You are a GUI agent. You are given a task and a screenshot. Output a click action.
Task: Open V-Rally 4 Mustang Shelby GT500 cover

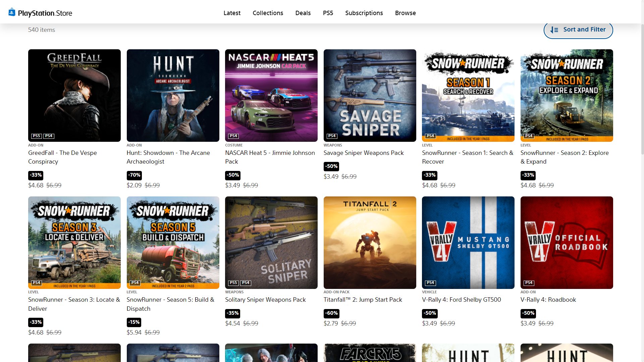point(468,242)
